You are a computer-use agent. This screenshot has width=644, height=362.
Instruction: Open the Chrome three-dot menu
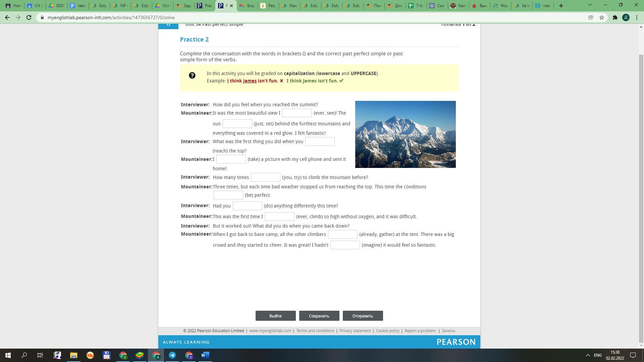coord(637,17)
